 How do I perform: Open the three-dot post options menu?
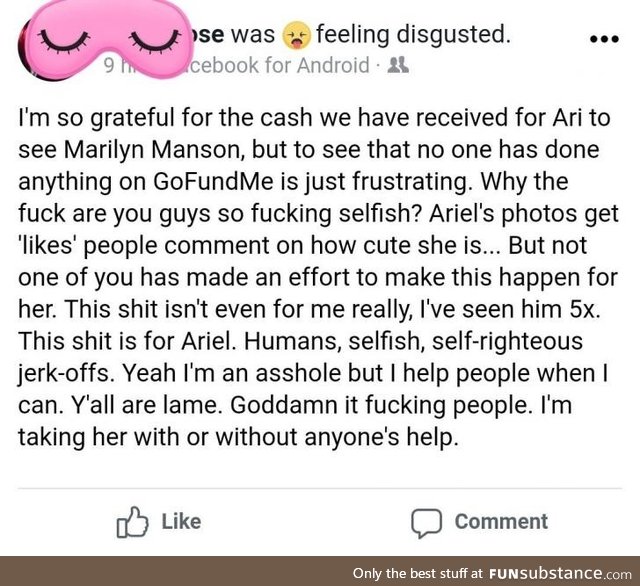tap(604, 39)
